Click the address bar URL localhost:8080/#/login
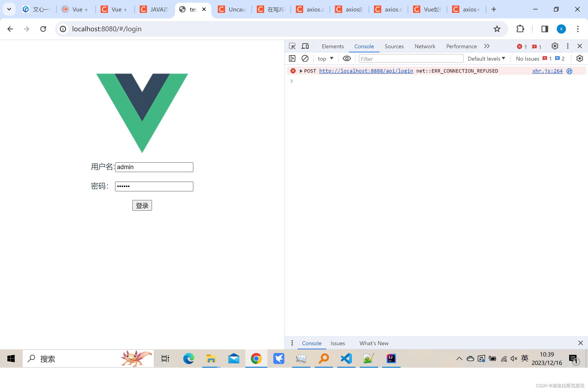The width and height of the screenshot is (588, 390). [107, 29]
